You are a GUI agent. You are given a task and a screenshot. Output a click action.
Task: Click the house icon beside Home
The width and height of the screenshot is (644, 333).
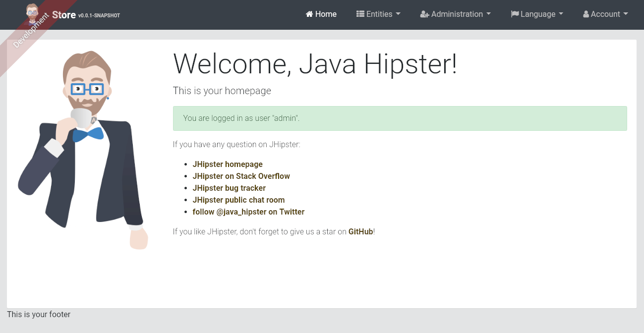(x=309, y=14)
